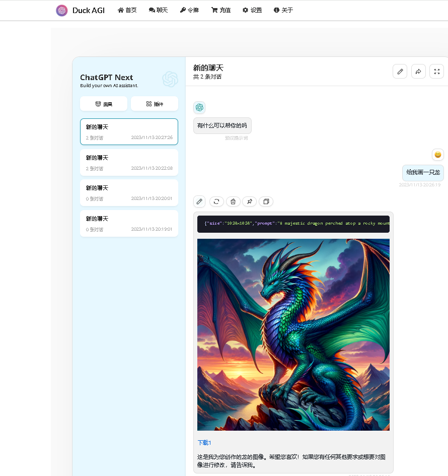448x476 pixels.
Task: Open 设置 settings from top navigation
Action: pos(252,10)
